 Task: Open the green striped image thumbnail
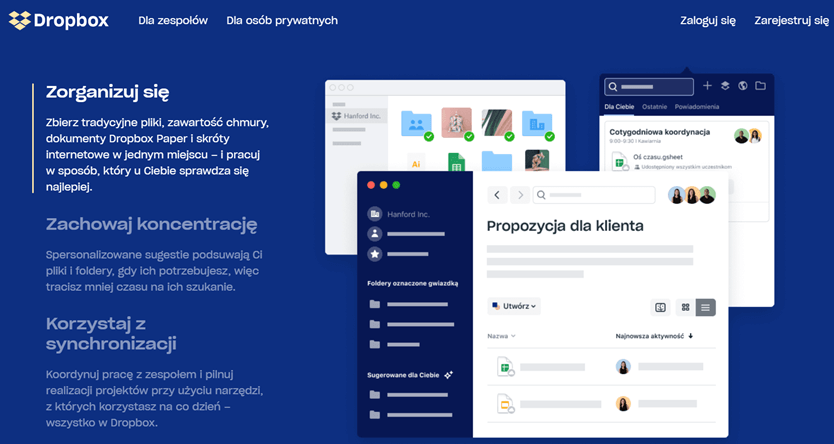tap(497, 124)
